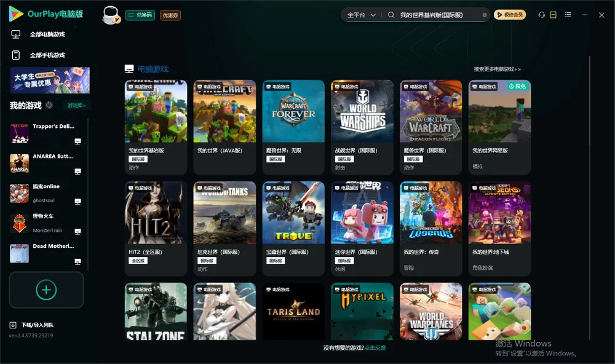
Task: Open the 优惠券 coupons button
Action: click(170, 15)
